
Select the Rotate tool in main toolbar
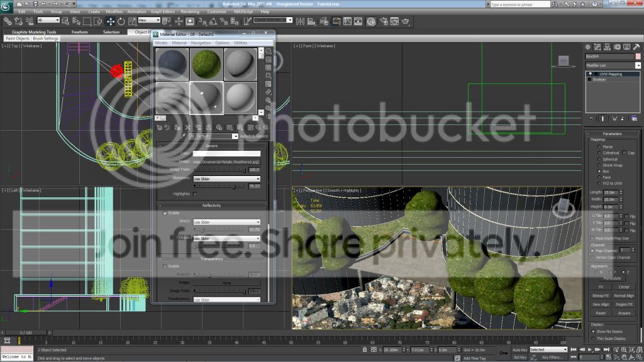[121, 21]
